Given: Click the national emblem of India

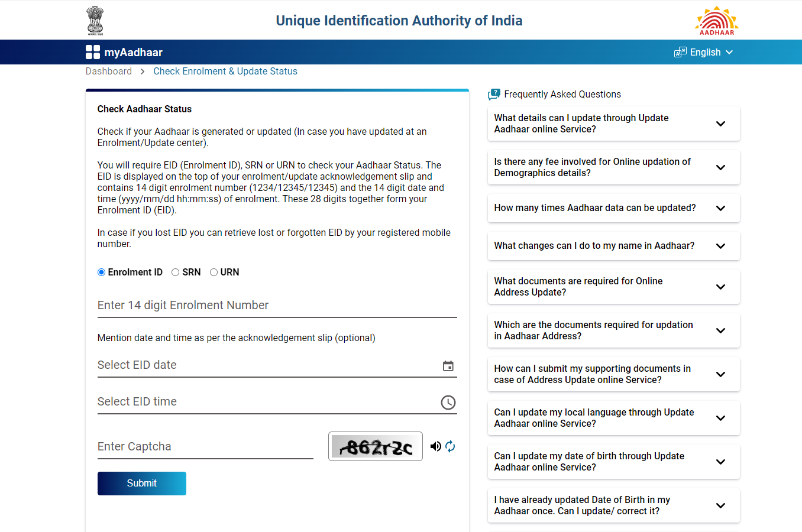Looking at the screenshot, I should pos(95,20).
